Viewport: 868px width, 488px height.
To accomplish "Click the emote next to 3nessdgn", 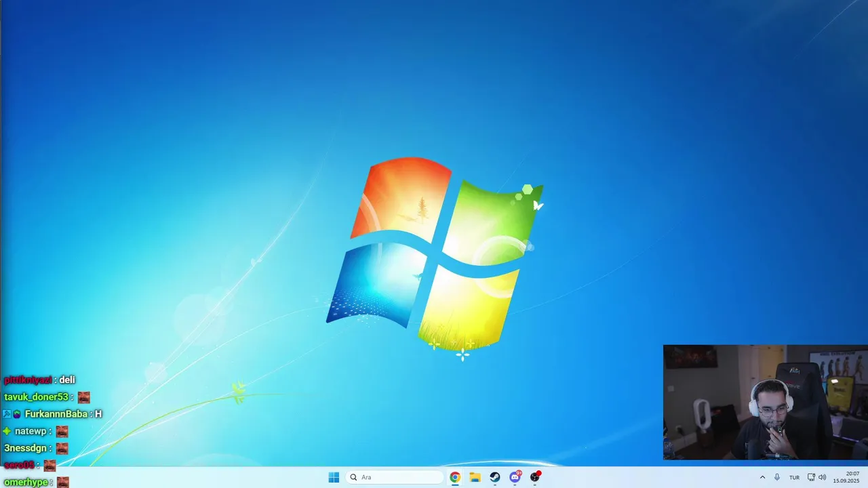I will (x=62, y=448).
